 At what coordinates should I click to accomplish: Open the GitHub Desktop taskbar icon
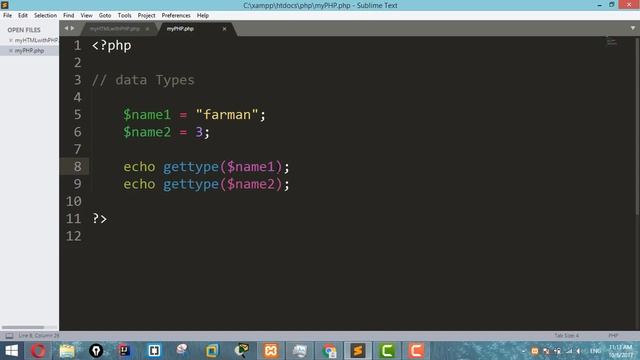(96, 351)
